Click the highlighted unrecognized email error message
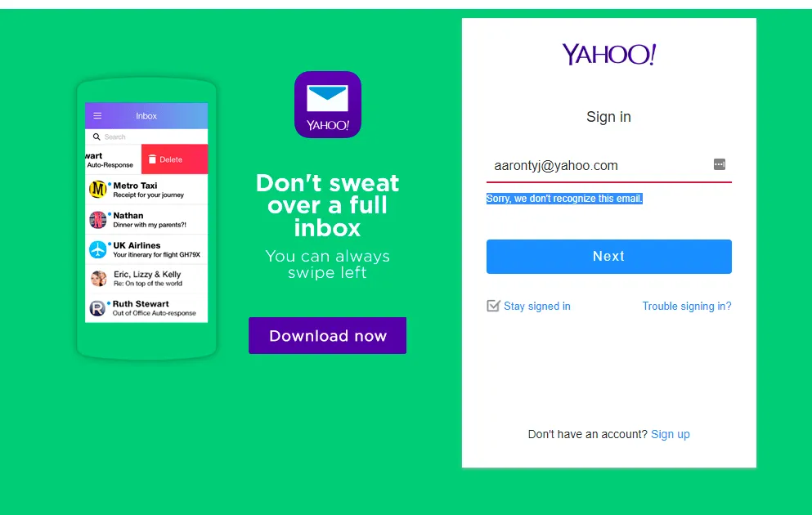Screen dimensions: 812x515 (564, 199)
